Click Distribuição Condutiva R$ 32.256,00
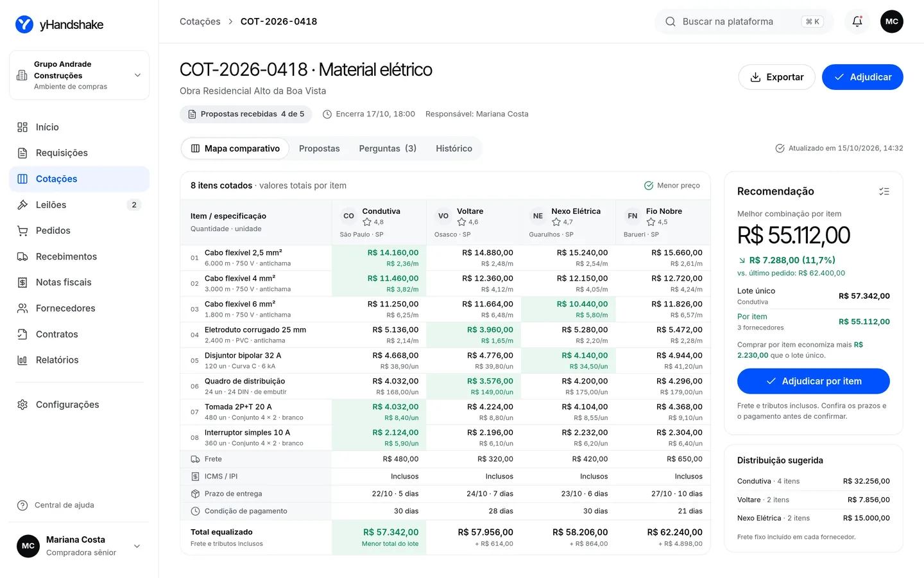Image resolution: width=924 pixels, height=578 pixels. [x=866, y=481]
